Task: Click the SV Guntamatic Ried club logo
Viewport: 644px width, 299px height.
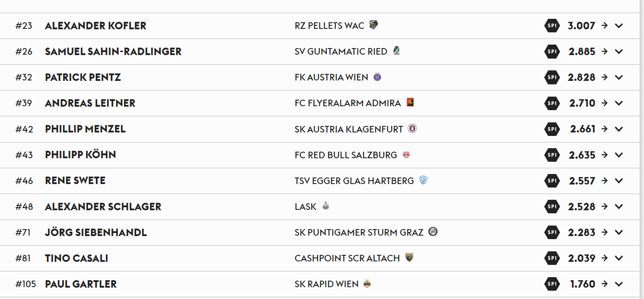Action: (396, 51)
